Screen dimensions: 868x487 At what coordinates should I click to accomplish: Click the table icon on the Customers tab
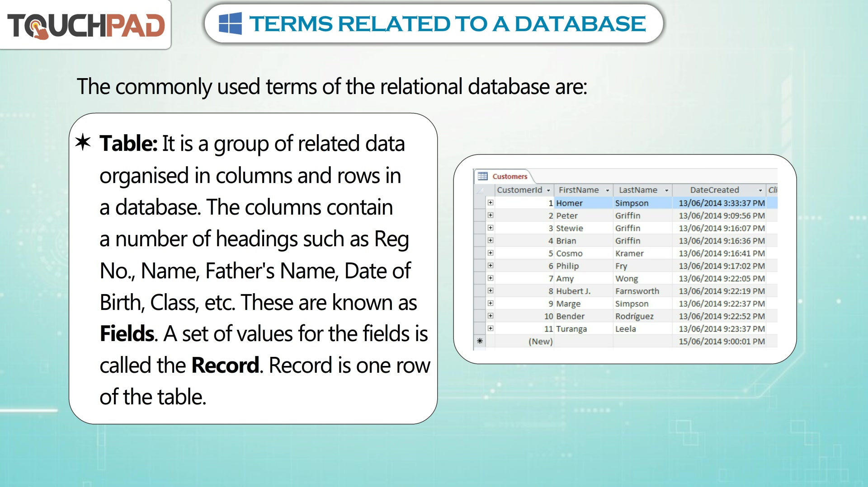click(483, 176)
